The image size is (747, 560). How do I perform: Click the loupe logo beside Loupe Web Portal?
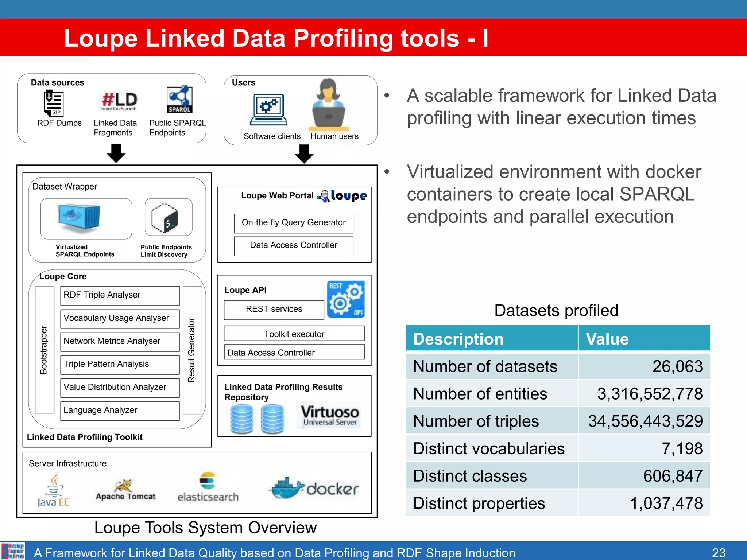[x=342, y=196]
